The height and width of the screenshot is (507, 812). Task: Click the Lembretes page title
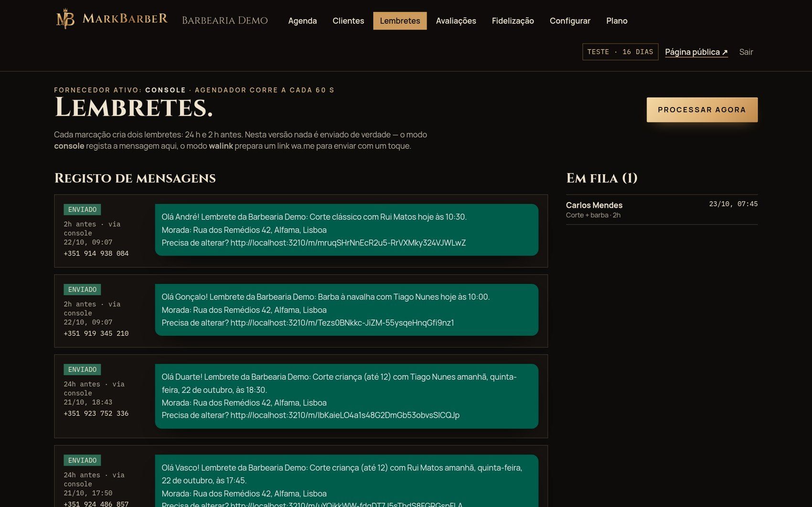pos(133,107)
